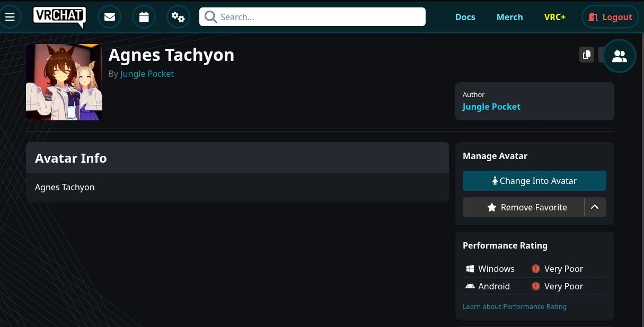The height and width of the screenshot is (327, 644).
Task: Click Agnes Tachyon description under Avatar Info
Action: coord(65,187)
